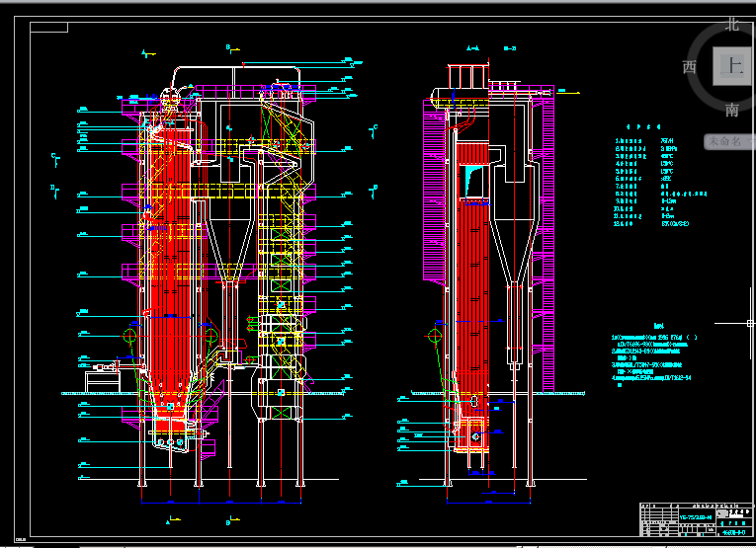Image resolution: width=756 pixels, height=548 pixels.
Task: Open the 未命名 coordinate system dropdown
Action: [x=729, y=142]
